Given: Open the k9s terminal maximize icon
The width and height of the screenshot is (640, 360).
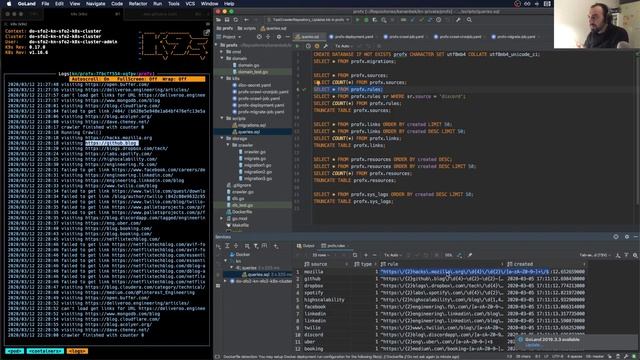Looking at the screenshot, I should 207,32.
